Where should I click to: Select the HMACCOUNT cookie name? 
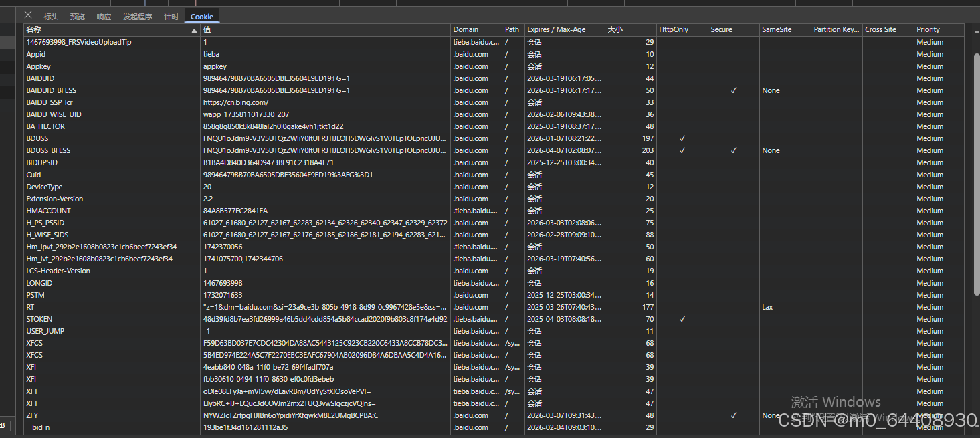[48, 211]
